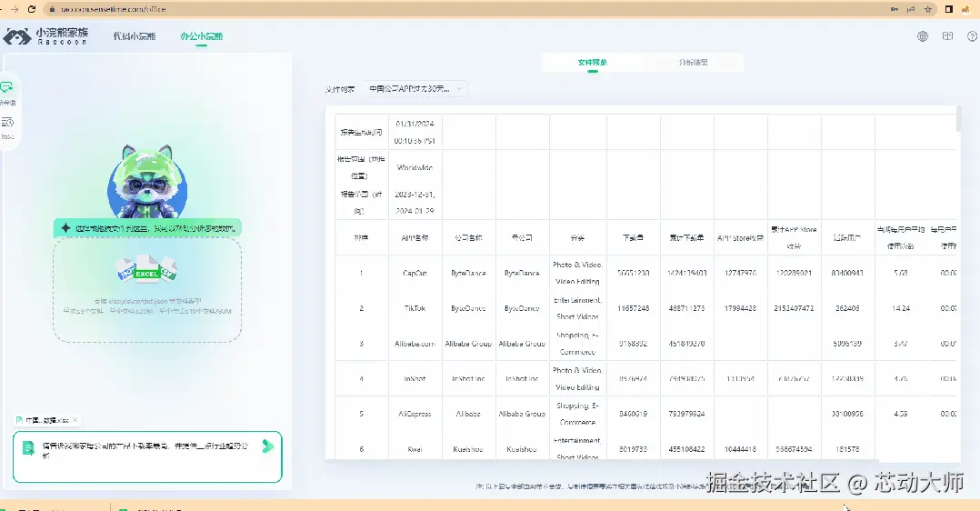980x511 pixels.
Task: Click the APP名称 column header
Action: (x=415, y=237)
